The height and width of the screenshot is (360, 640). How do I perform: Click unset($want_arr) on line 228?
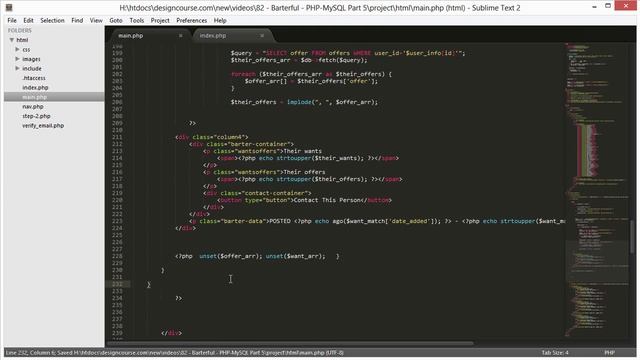pos(295,256)
